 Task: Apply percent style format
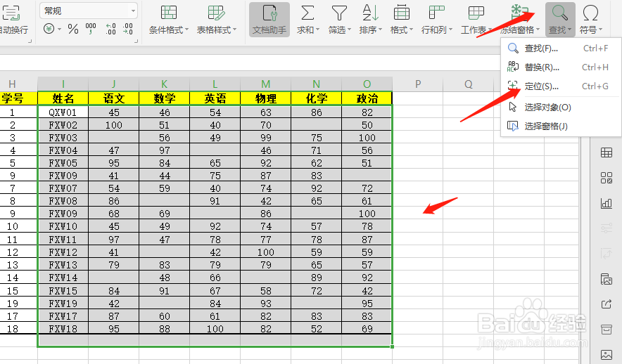point(73,29)
